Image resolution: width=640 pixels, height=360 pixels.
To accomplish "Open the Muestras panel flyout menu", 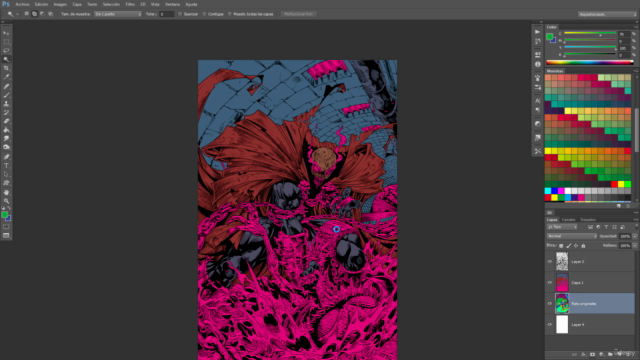I will pyautogui.click(x=636, y=71).
